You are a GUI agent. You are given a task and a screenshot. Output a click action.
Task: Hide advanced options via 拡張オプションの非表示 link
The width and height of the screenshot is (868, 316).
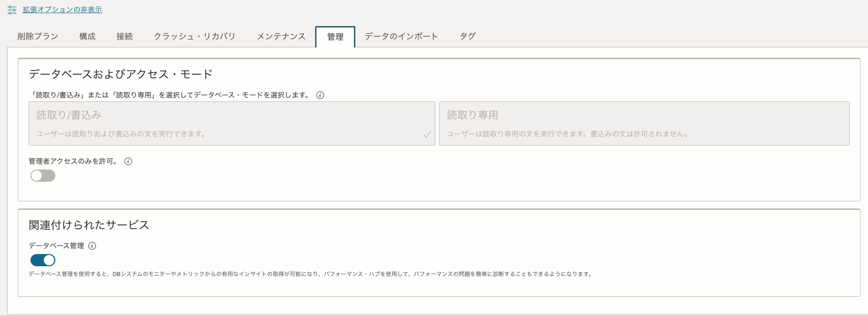[62, 10]
